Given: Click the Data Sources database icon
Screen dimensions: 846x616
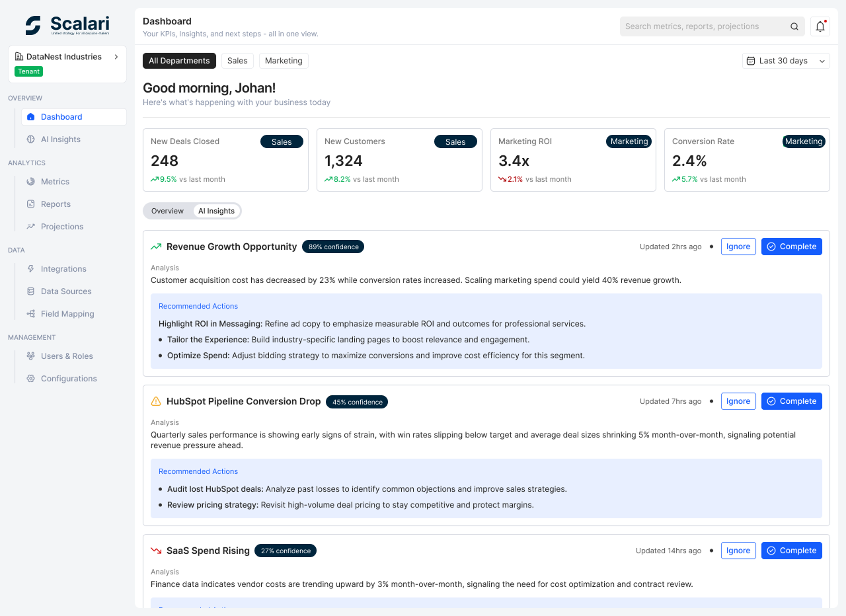Looking at the screenshot, I should tap(29, 291).
